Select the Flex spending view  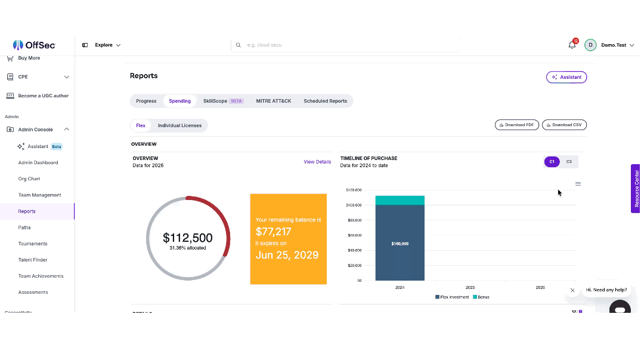tap(141, 125)
